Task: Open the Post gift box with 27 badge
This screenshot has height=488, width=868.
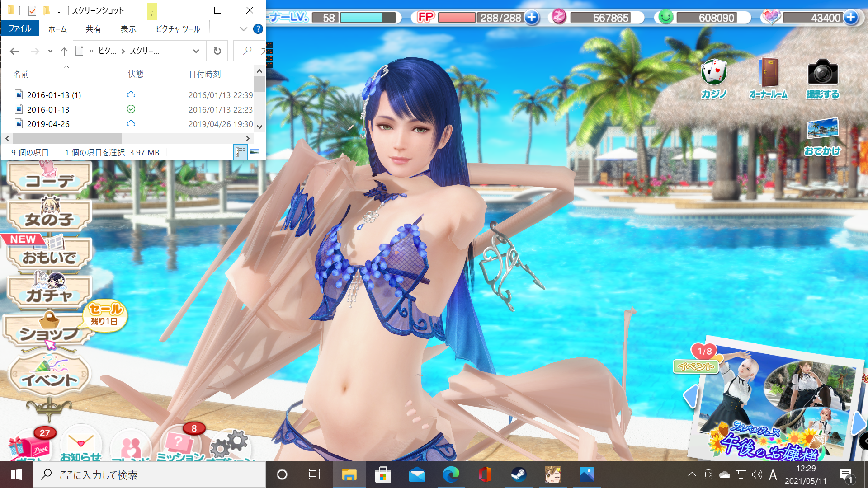Action: [x=31, y=445]
